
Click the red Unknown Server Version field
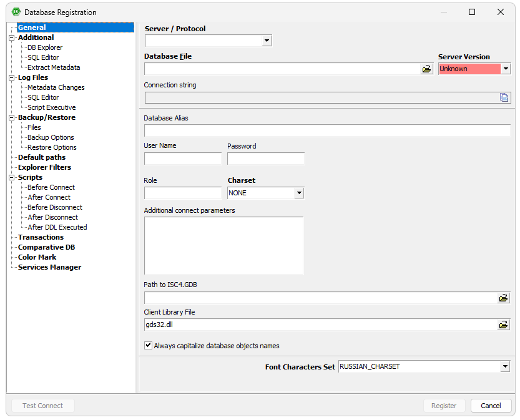point(469,69)
